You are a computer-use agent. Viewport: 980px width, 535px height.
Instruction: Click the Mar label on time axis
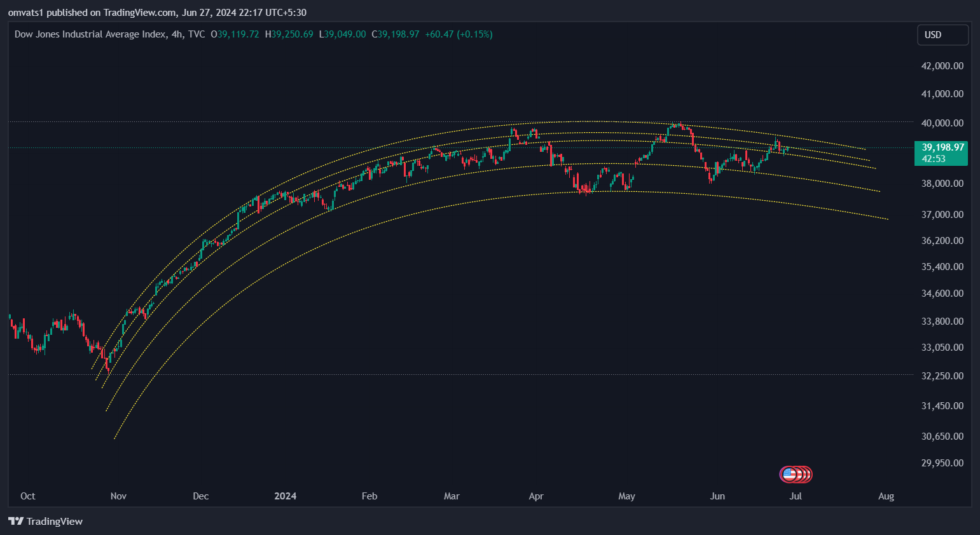tap(452, 496)
